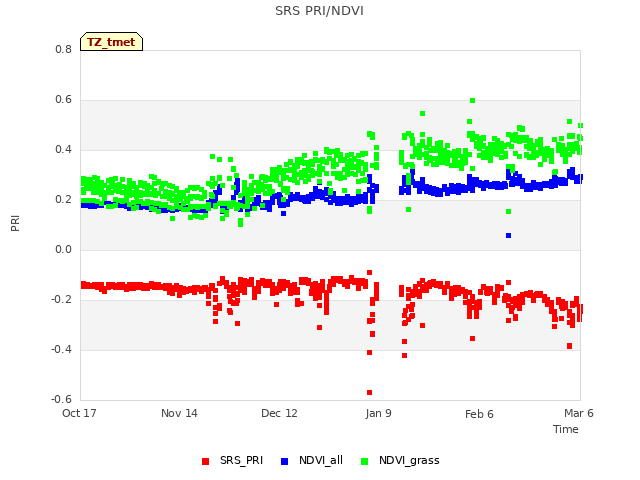The height and width of the screenshot is (480, 640).
Task: Click the isolated blue NDVI_all low outlier
Action: point(508,236)
